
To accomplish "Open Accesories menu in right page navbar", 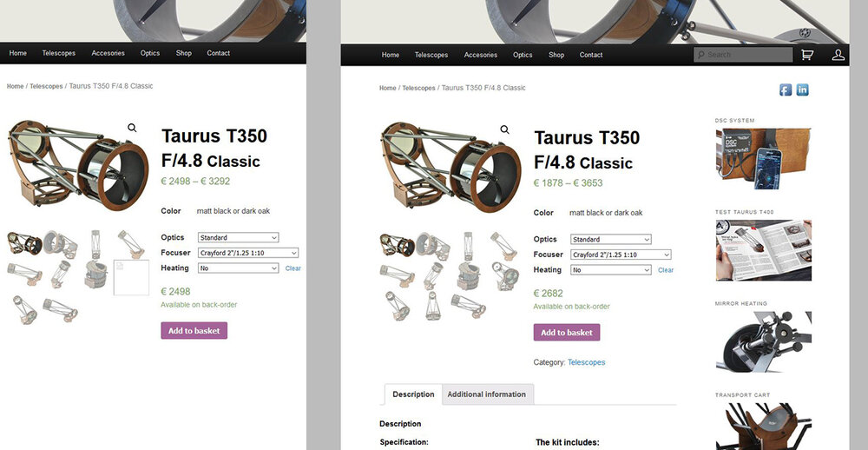I will (480, 55).
